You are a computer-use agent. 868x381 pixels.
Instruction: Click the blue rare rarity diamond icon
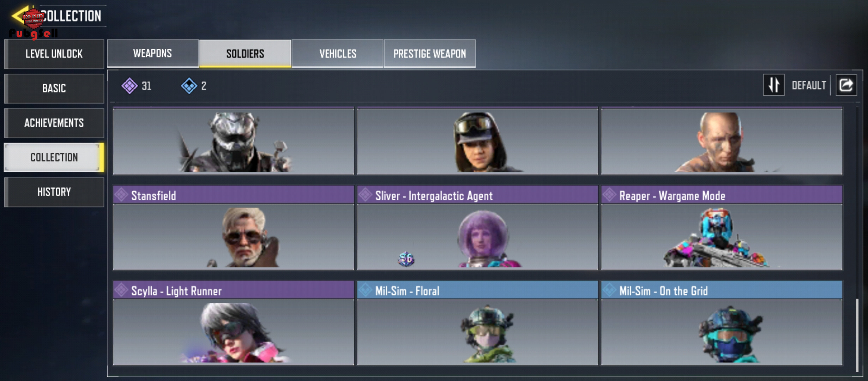click(189, 86)
